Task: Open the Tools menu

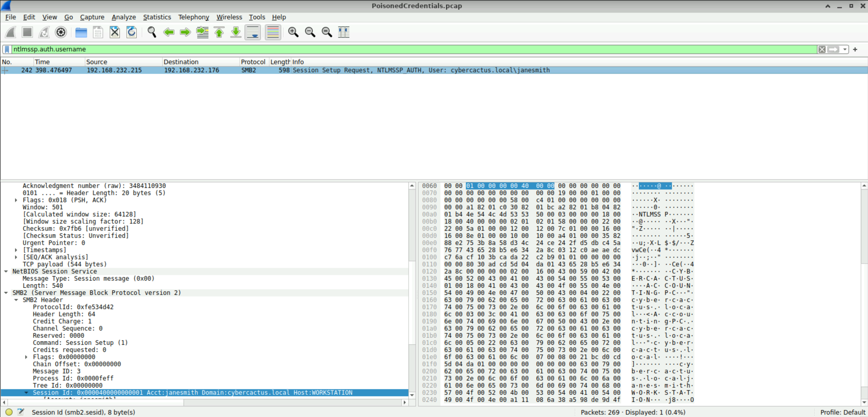Action: [257, 17]
